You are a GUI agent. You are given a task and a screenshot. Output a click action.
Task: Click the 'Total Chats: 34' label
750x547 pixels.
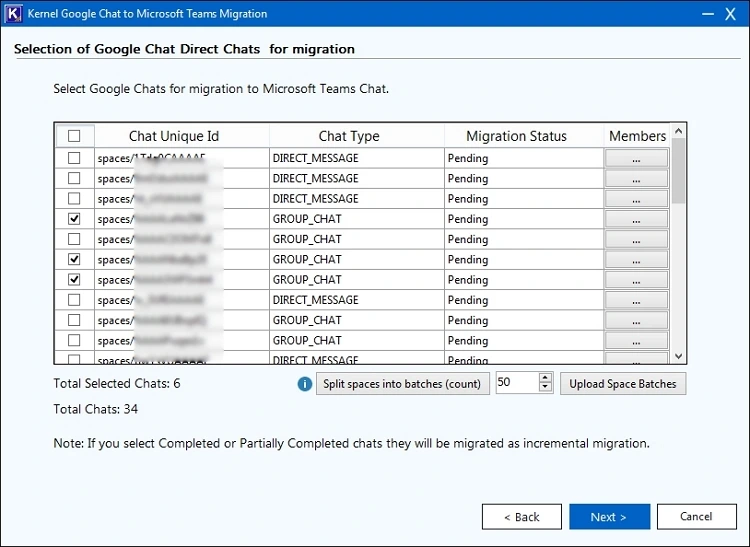click(x=96, y=409)
